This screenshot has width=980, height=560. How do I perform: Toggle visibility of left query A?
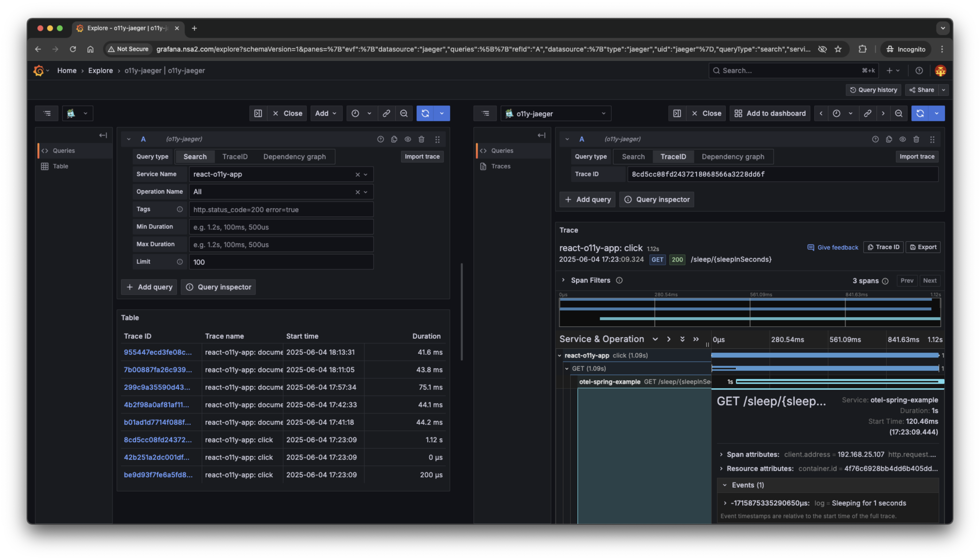(408, 139)
